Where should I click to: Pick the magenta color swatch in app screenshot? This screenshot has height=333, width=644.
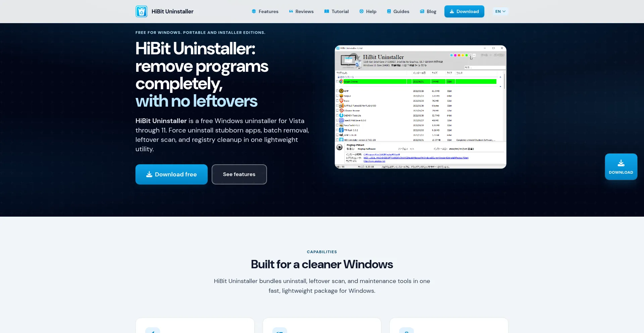tap(455, 55)
